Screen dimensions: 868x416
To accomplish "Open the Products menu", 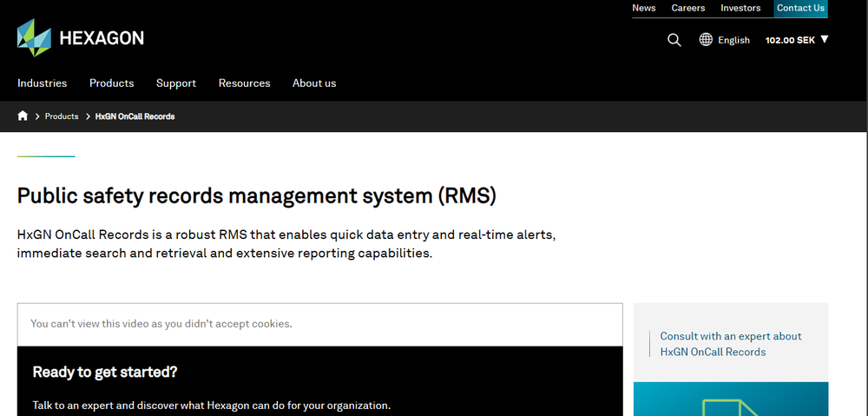I will click(112, 83).
